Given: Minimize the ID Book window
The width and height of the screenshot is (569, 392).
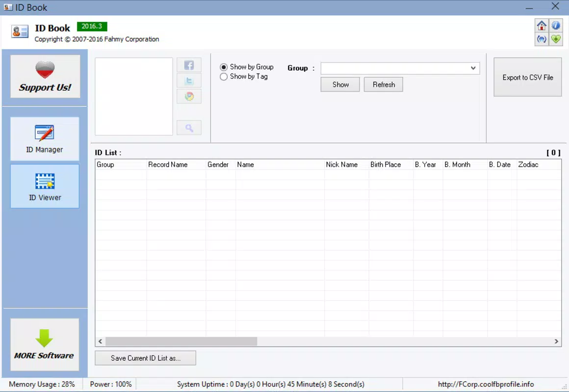Looking at the screenshot, I should point(529,7).
